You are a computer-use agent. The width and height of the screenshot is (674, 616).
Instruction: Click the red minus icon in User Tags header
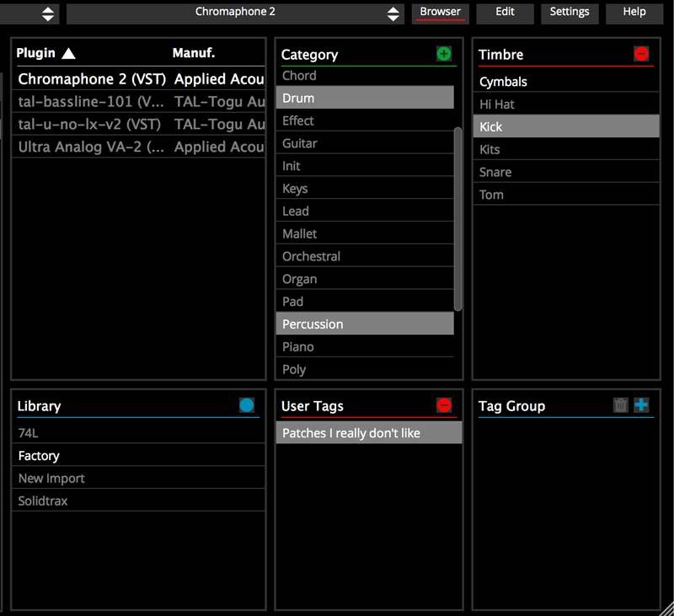click(x=444, y=405)
